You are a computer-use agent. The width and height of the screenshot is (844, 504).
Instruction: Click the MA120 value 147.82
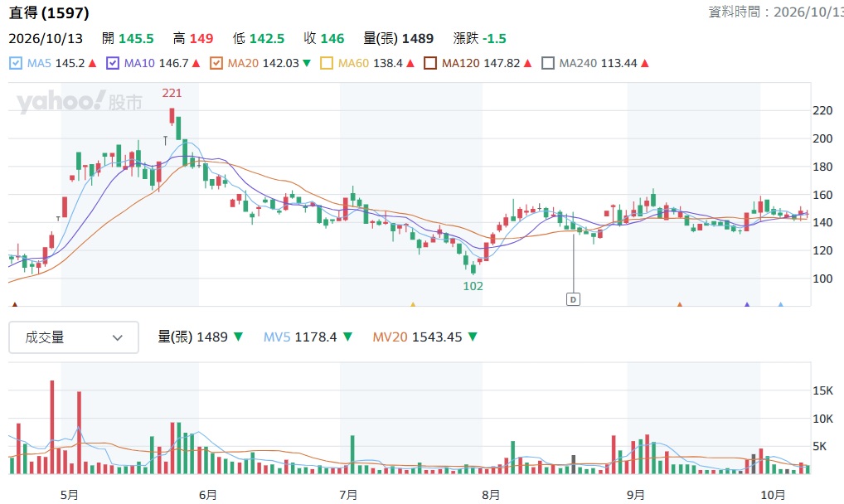(502, 64)
